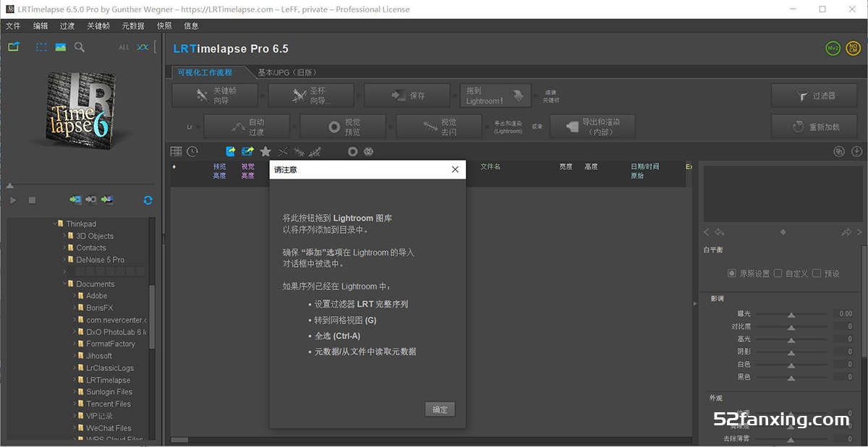The image size is (868, 447).
Task: Expand the Contacts folder
Action: pos(65,247)
